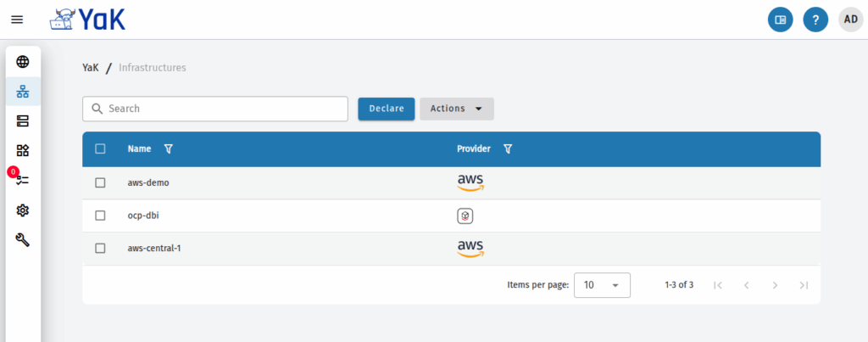
Task: Check the aws-demo row checkbox
Action: pos(100,183)
